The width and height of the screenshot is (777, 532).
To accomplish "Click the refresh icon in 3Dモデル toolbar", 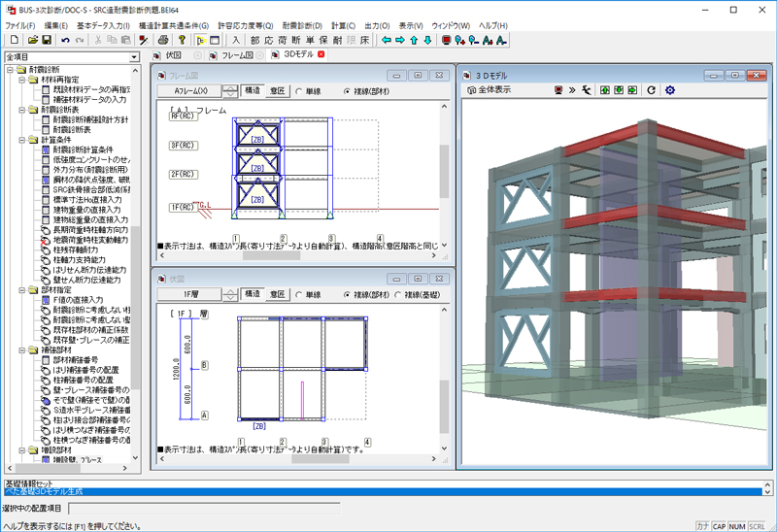I will click(x=651, y=90).
